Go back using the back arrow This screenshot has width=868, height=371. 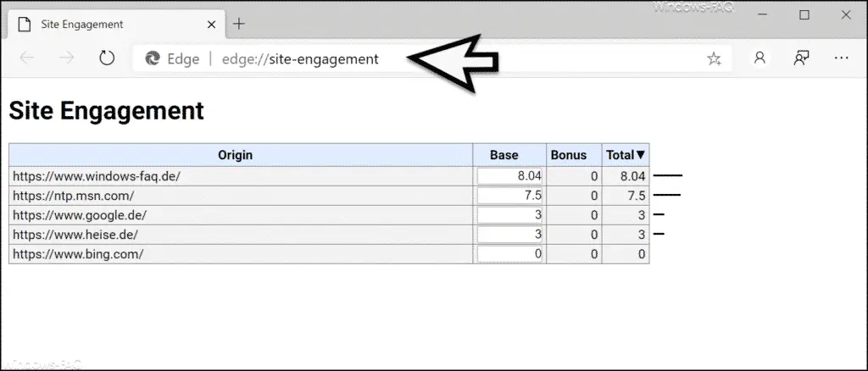coord(26,58)
